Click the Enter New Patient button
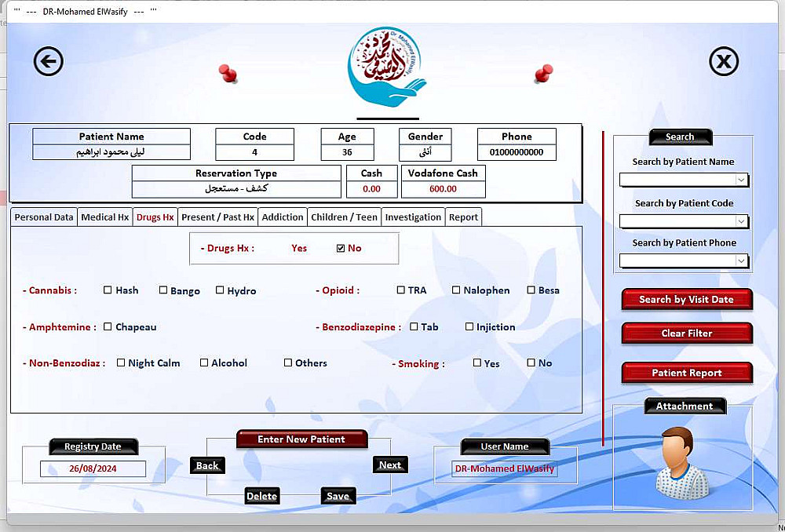This screenshot has height=532, width=785. [301, 439]
